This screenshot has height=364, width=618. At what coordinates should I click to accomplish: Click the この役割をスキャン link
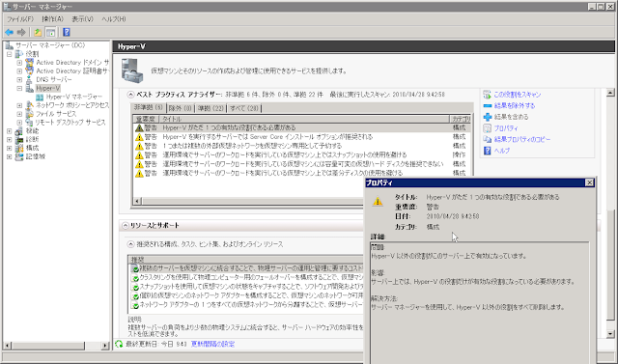[518, 95]
